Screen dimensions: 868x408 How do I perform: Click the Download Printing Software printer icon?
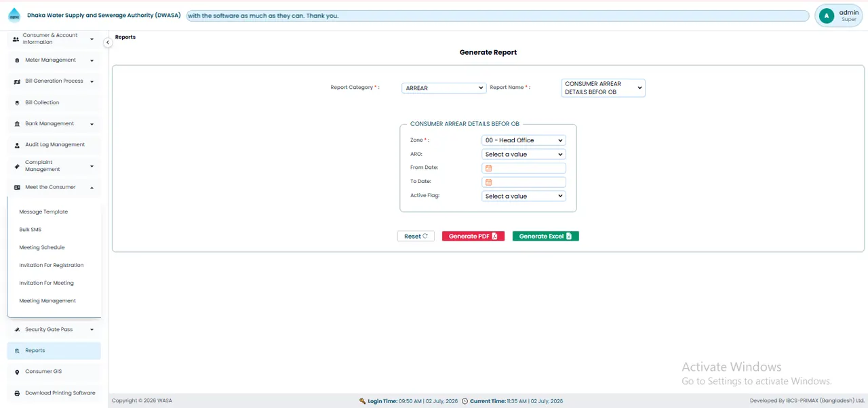(x=17, y=393)
